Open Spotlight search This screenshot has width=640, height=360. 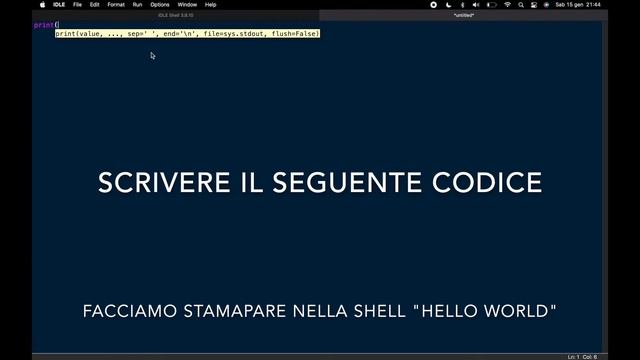tap(521, 5)
